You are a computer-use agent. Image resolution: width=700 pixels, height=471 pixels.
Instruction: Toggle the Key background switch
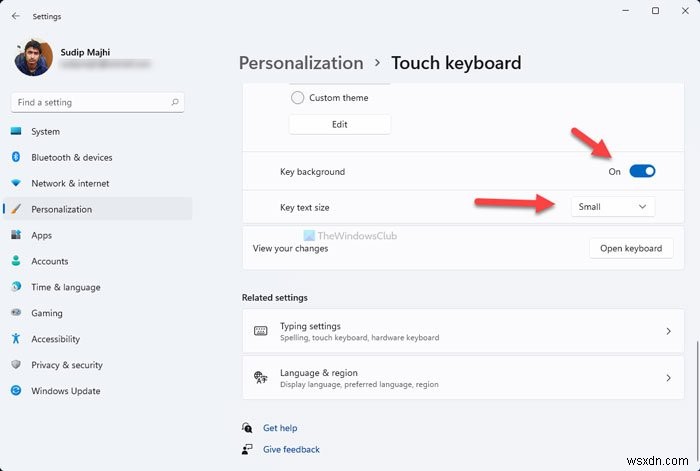[642, 171]
